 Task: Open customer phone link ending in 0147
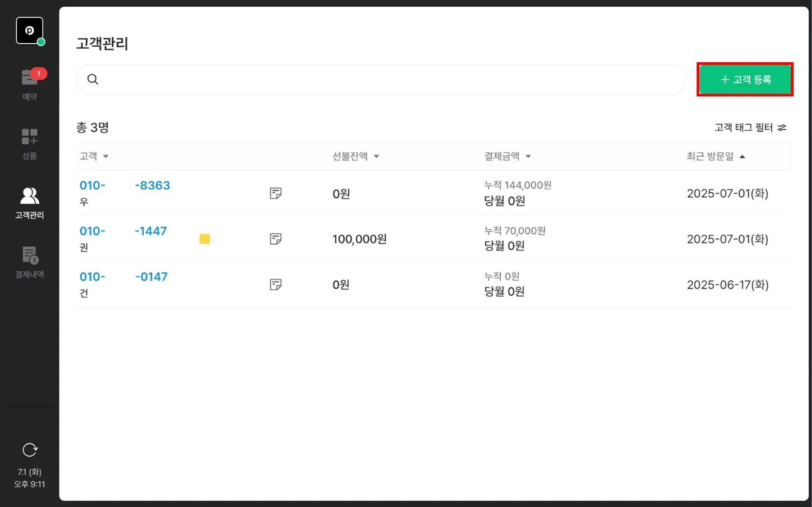124,277
